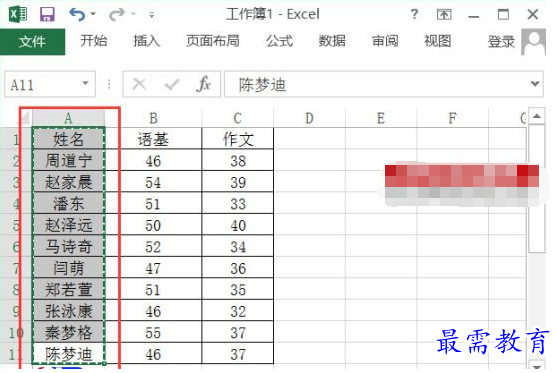Select column E header
This screenshot has width=558, height=373.
381,118
